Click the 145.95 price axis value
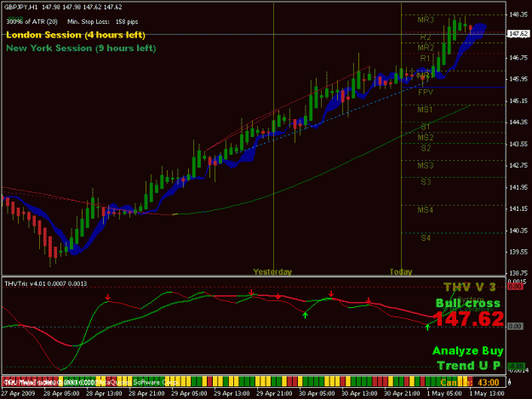 pos(518,79)
